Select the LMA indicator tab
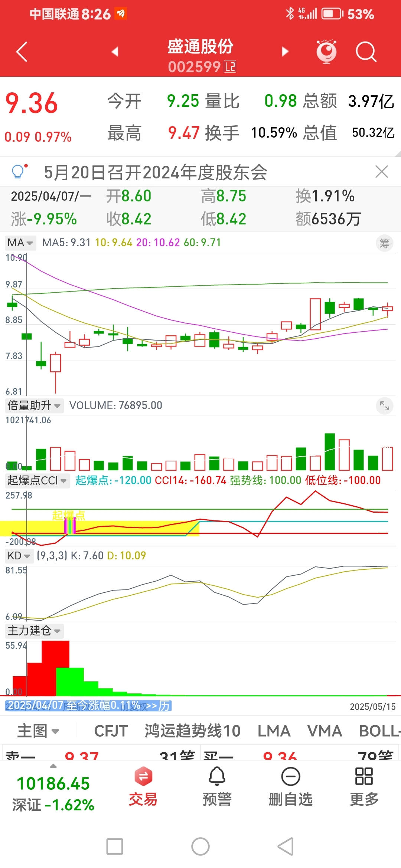Screen dimensions: 401x868 (274, 731)
